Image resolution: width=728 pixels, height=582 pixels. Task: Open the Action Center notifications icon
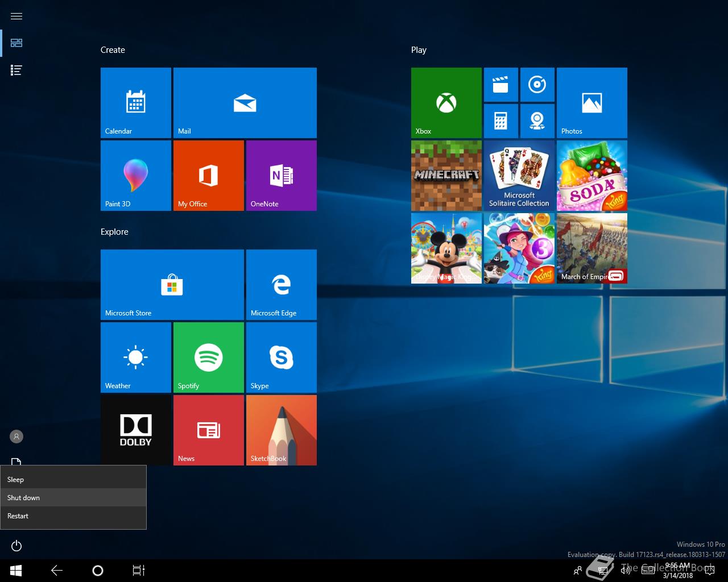pos(709,571)
